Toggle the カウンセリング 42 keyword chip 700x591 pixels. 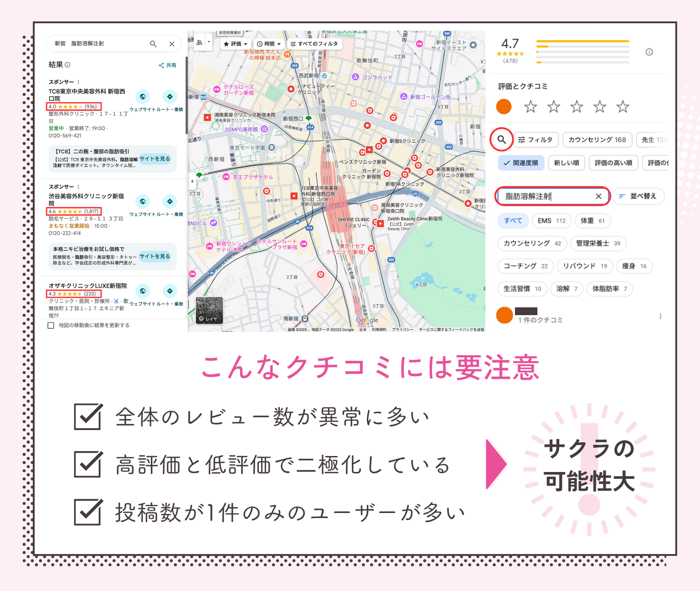(x=532, y=244)
